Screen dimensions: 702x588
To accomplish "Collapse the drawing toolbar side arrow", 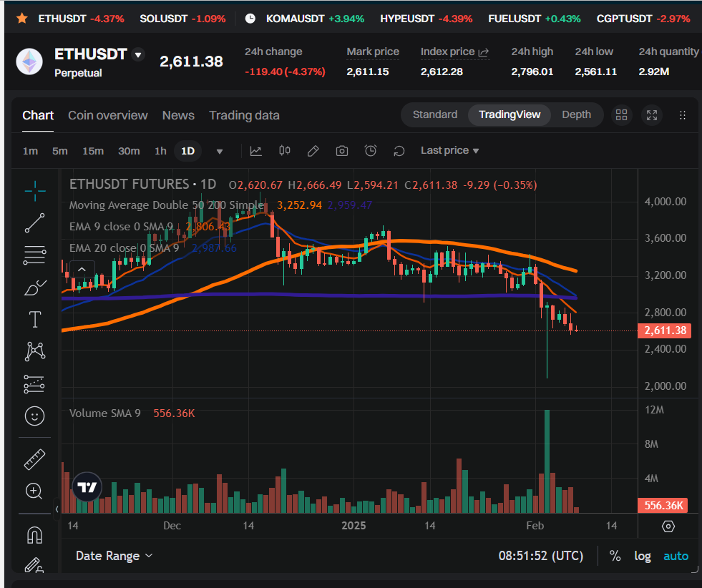I will pyautogui.click(x=57, y=509).
